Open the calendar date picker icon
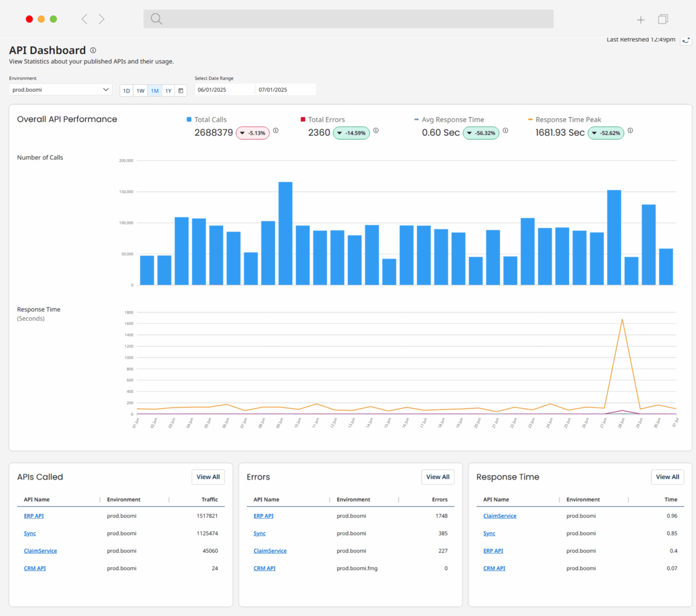This screenshot has height=616, width=696. click(x=181, y=90)
